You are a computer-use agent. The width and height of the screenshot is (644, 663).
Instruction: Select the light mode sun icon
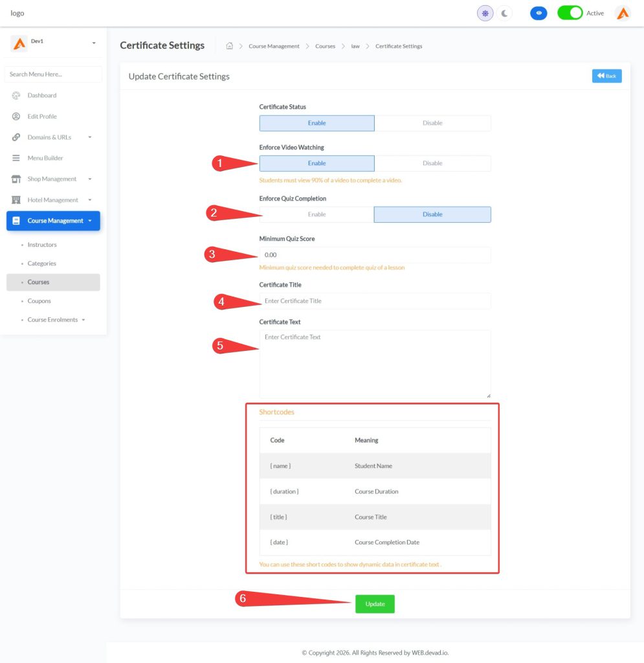(x=485, y=13)
